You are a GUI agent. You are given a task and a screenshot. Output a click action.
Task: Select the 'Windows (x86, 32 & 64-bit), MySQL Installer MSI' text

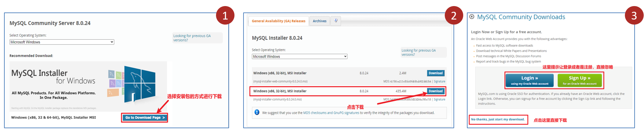pos(53,117)
